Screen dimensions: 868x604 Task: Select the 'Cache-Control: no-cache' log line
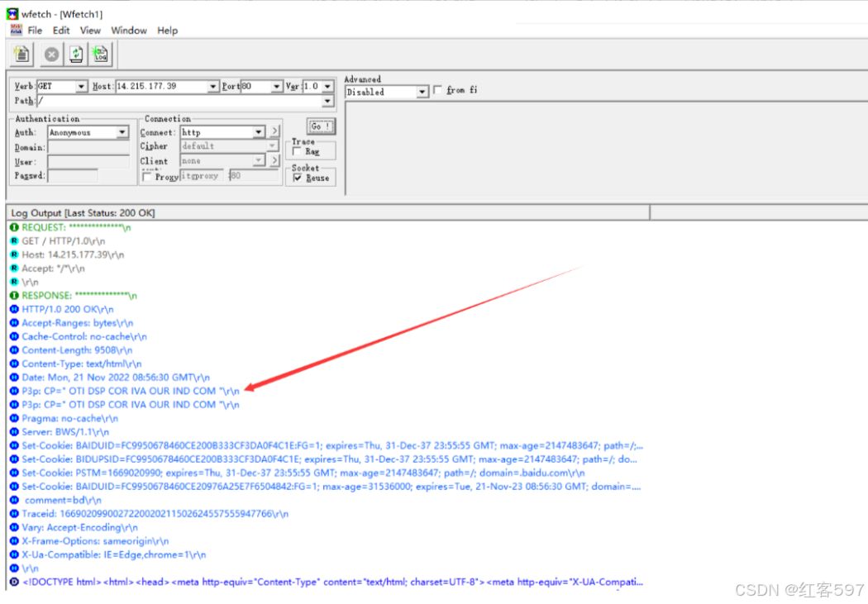click(x=84, y=336)
